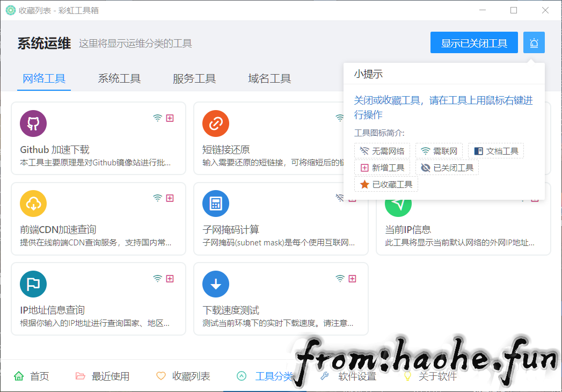Open the 前端CDN加速查询 yellow cloud icon
Screen dimensions: 562x392
[x=33, y=204]
